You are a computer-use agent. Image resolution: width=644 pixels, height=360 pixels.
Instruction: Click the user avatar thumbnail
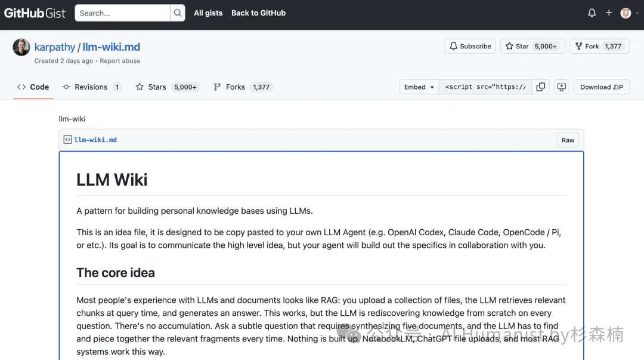pyautogui.click(x=21, y=47)
